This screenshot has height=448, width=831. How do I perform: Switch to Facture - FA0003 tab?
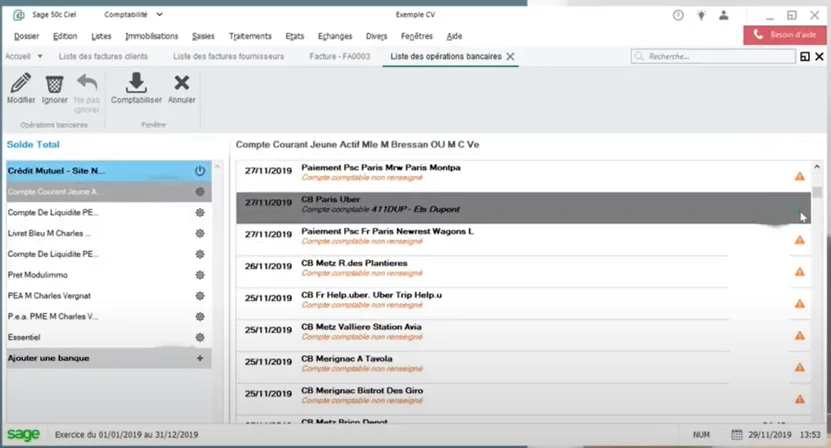(x=340, y=56)
